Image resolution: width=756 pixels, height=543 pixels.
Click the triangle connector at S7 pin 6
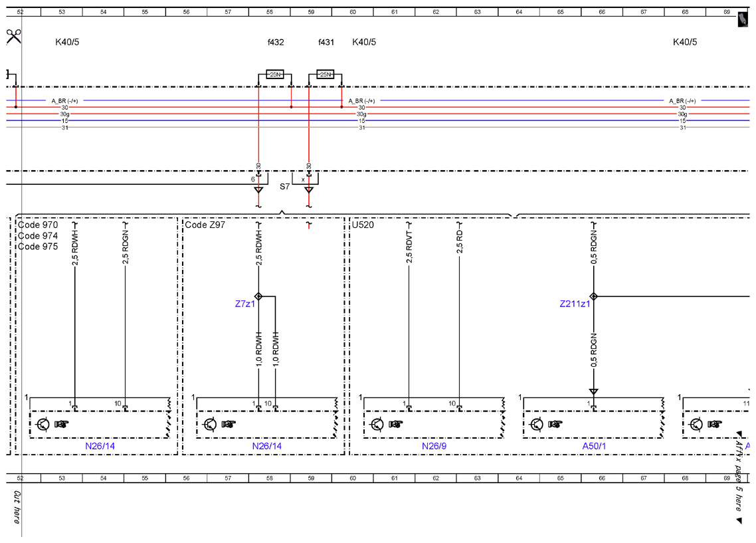click(258, 190)
